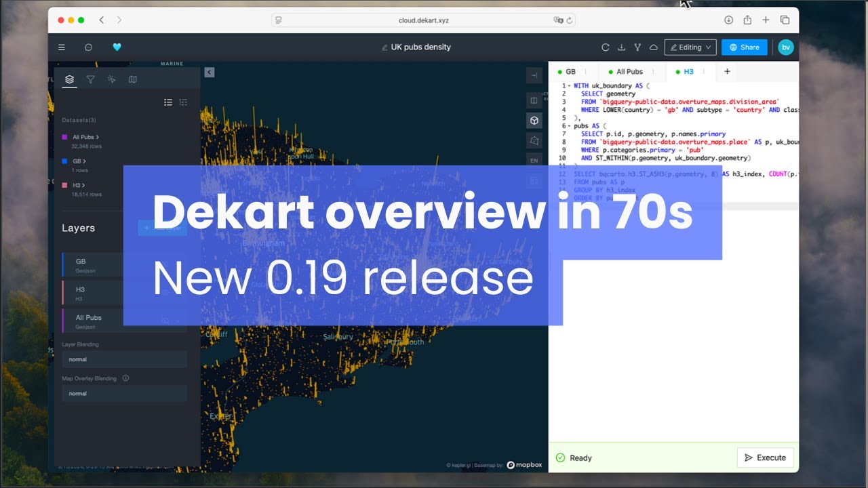Click the EN locale button on map
The image size is (868, 488).
coord(534,161)
